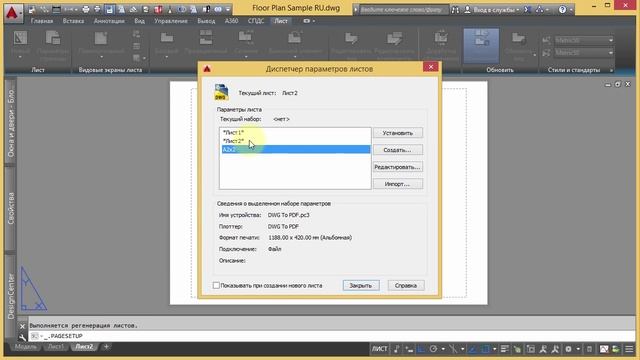This screenshot has width=640, height=360.
Task: Click the highlighted update view button in Обновить panel
Action: [481, 45]
